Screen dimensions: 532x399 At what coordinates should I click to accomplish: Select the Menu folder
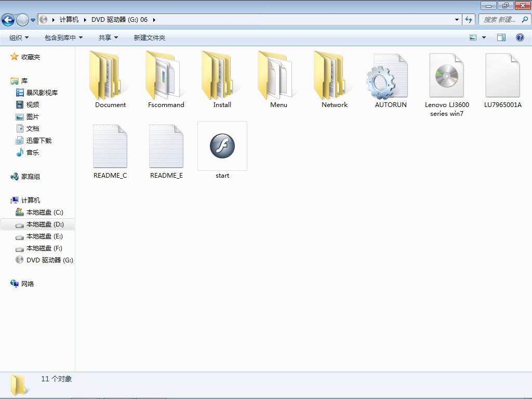278,80
